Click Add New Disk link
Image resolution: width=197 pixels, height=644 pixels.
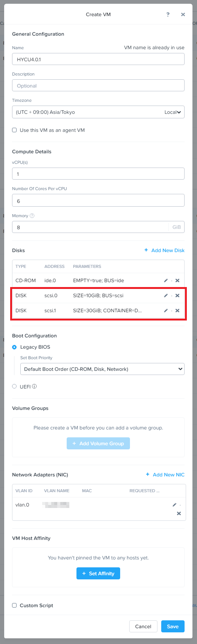click(x=165, y=250)
